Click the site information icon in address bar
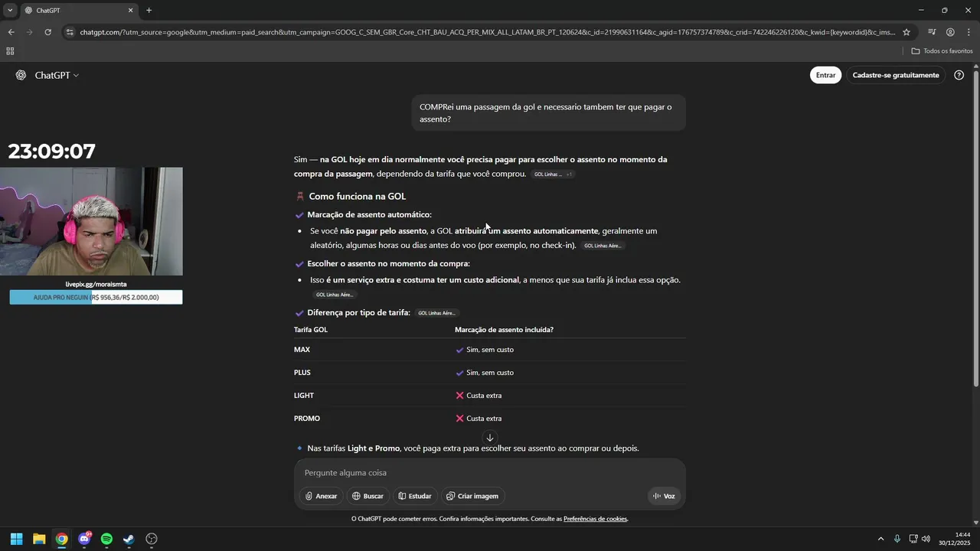The width and height of the screenshot is (980, 551). click(x=70, y=32)
